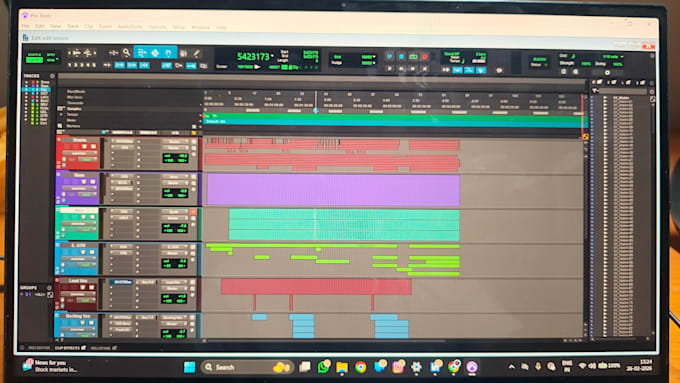Select the Grabber hand tool

169,53
